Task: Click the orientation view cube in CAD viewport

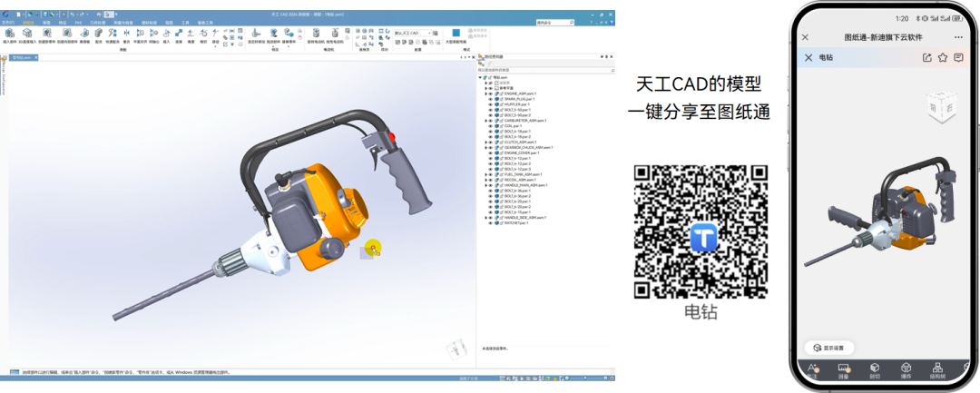Action: point(457,350)
